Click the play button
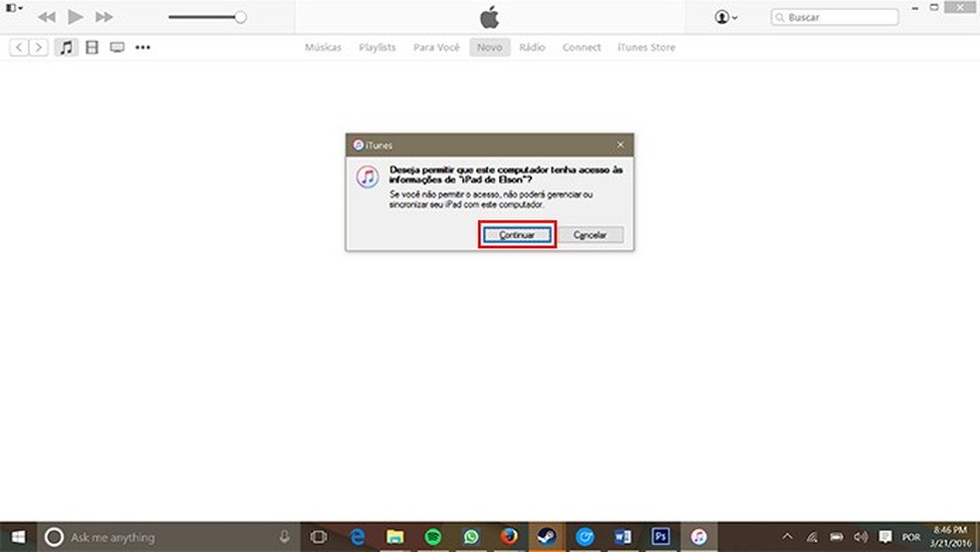980x552 pixels. click(x=76, y=17)
